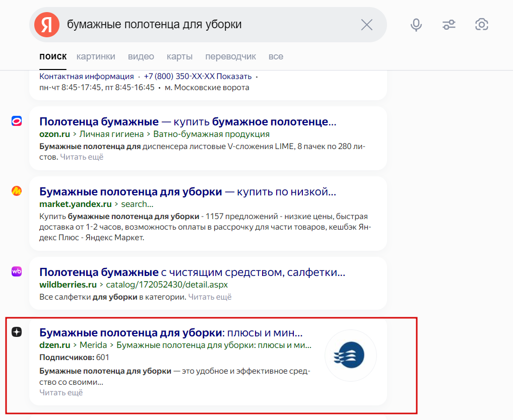Open the Ozon Полотенца бумажные result title

pyautogui.click(x=188, y=121)
